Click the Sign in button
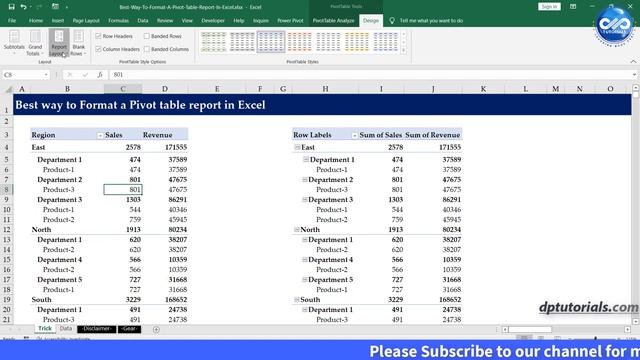Screen dimensions: 640x360 [x=549, y=7]
